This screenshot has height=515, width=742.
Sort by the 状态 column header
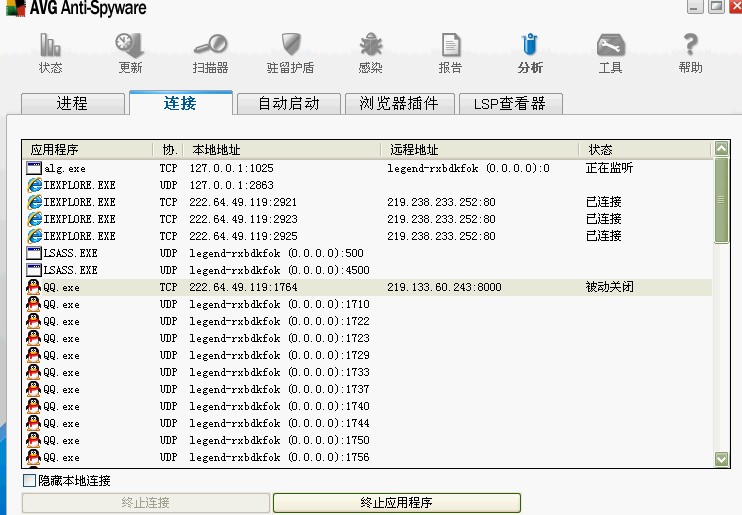(645, 150)
